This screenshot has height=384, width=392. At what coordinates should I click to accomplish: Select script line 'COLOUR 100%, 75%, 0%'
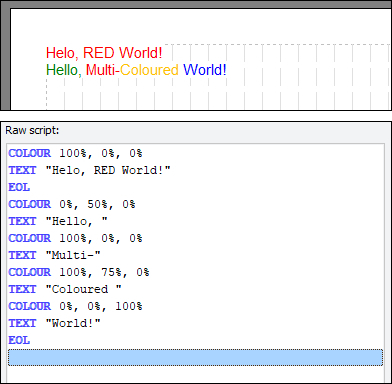(x=79, y=272)
